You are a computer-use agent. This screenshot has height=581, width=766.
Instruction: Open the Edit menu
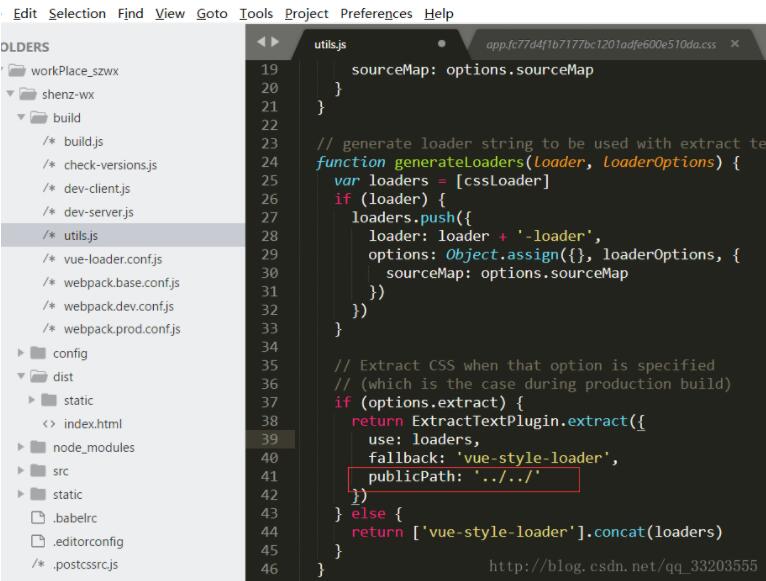tap(25, 14)
